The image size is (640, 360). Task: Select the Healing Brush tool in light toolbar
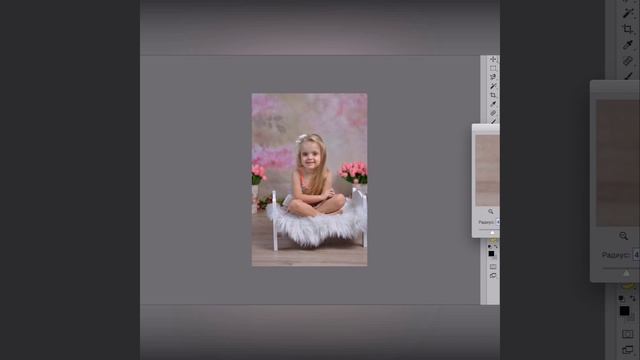coord(493,113)
